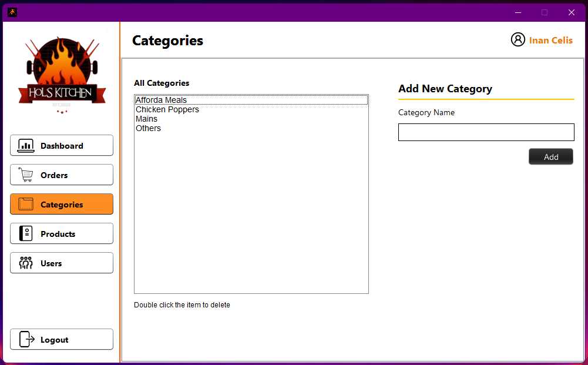The height and width of the screenshot is (365, 588).
Task: Minimize the application window
Action: [x=518, y=12]
